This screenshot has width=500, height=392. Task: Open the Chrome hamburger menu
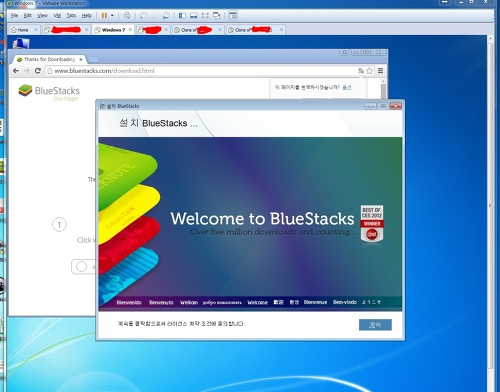[380, 71]
